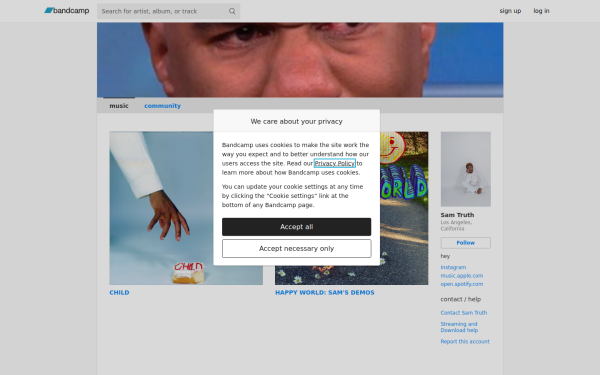Click the 'We care about your privacy' heading
The width and height of the screenshot is (600, 375).
coord(297,121)
